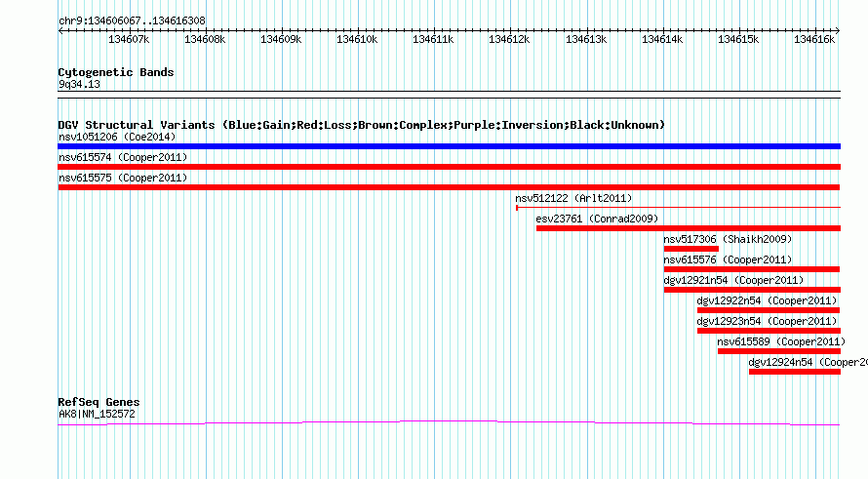Open the nsv615589 (Cooper2011) label
The image size is (868, 479).
(x=781, y=341)
